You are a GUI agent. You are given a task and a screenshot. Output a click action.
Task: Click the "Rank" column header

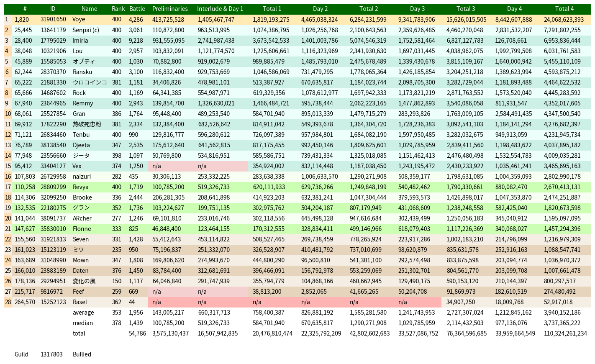pos(118,9)
